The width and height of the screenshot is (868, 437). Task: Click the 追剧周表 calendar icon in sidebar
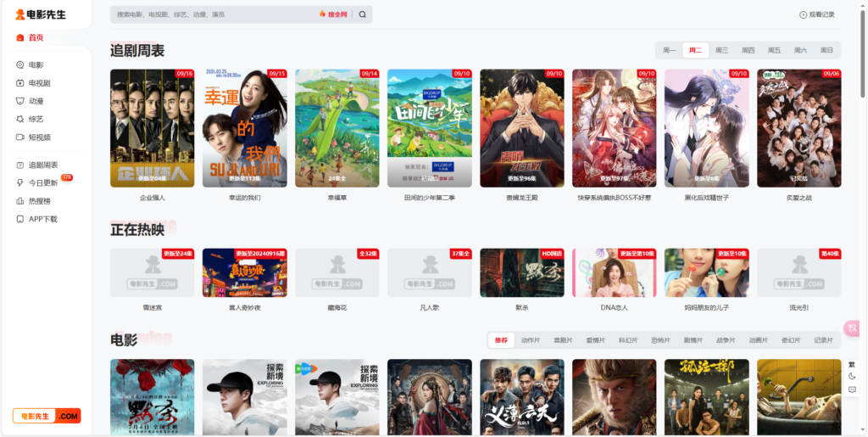coord(20,165)
